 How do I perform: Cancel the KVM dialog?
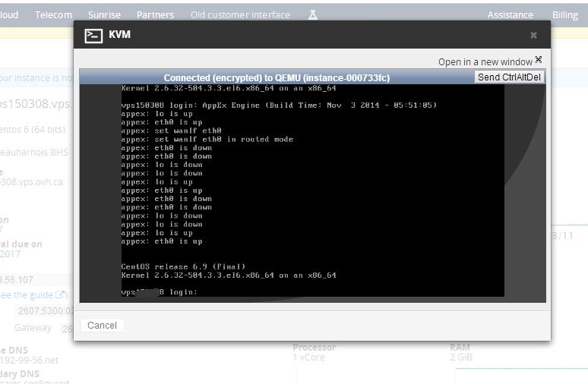click(102, 325)
